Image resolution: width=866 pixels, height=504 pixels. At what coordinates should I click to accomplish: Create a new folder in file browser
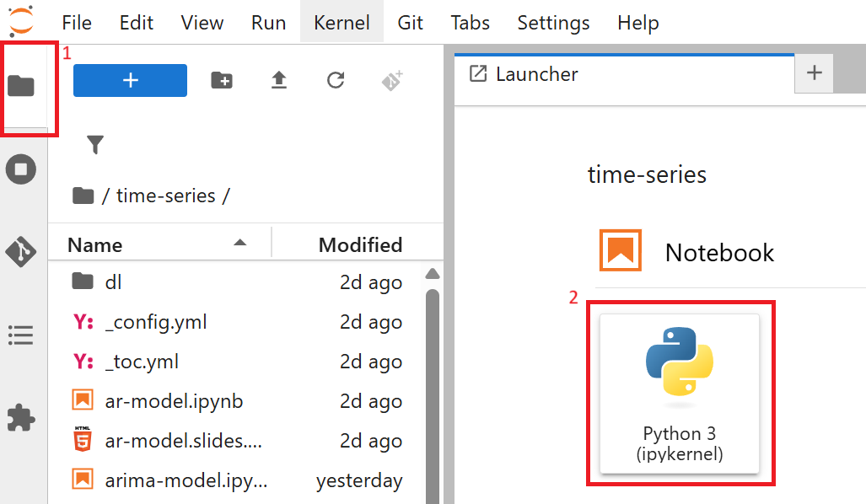[221, 80]
